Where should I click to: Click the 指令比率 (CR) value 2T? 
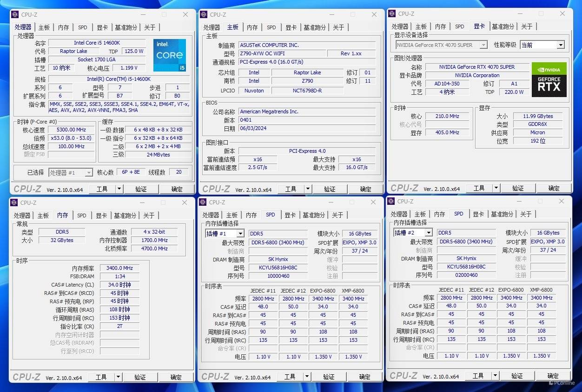click(x=119, y=326)
